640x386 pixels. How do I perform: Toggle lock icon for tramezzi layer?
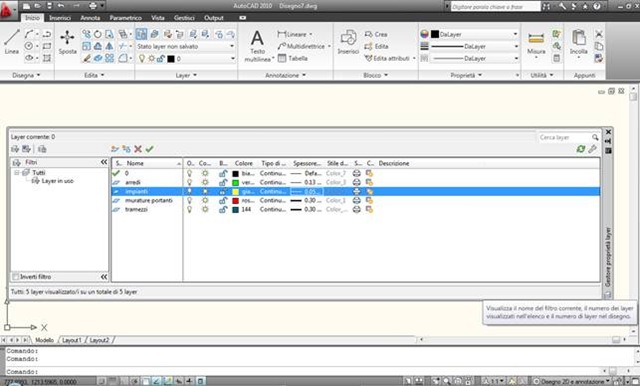click(223, 209)
